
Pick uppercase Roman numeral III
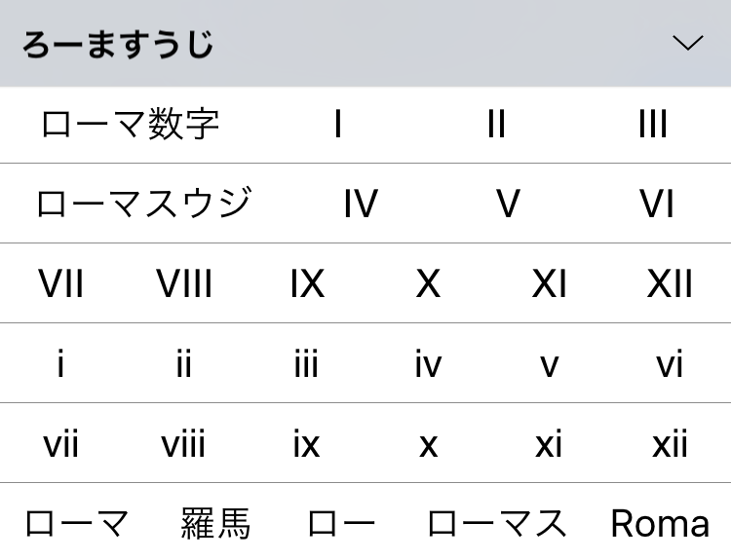pyautogui.click(x=652, y=125)
